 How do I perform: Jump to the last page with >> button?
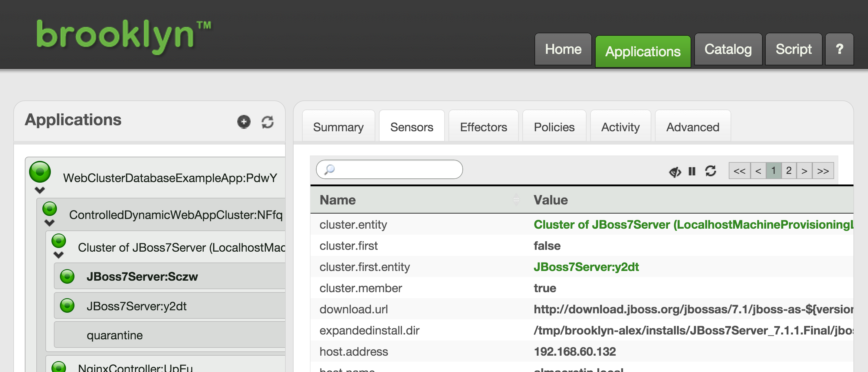click(823, 171)
